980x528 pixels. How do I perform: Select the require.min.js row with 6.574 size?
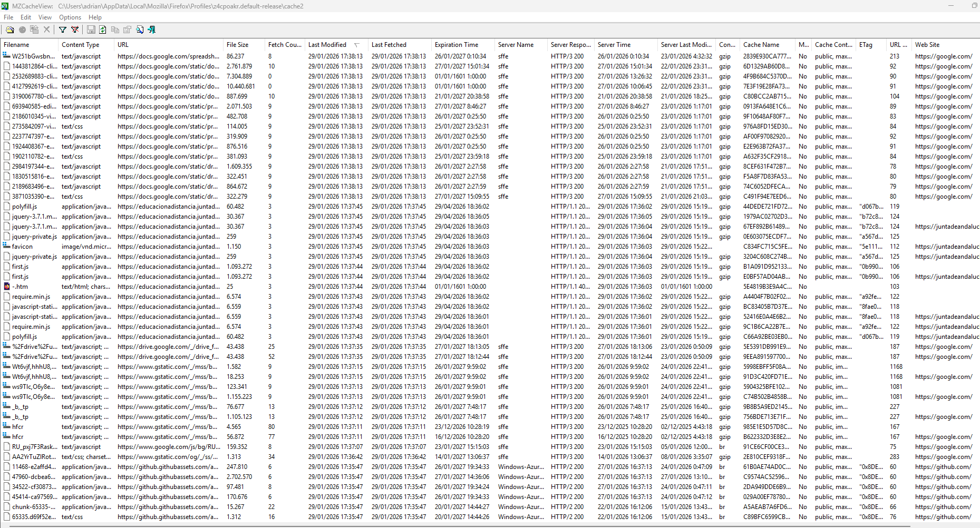[x=31, y=297]
